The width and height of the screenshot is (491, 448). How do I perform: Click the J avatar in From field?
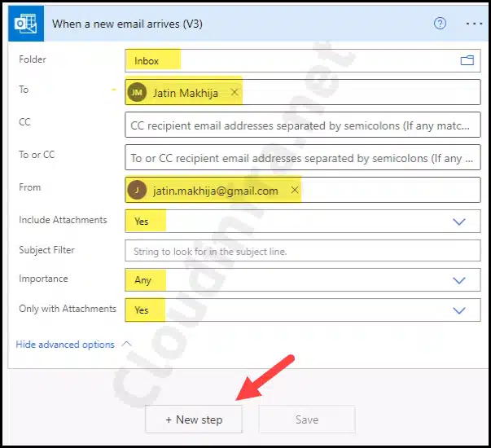137,190
